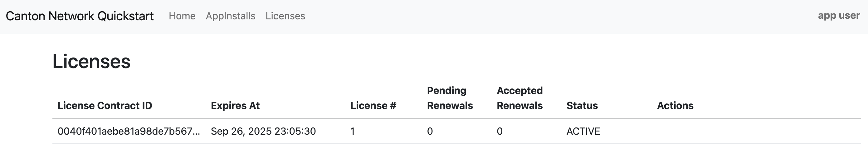Click the Canton Network Quickstart brand link
The width and height of the screenshot is (868, 150).
pyautogui.click(x=80, y=16)
